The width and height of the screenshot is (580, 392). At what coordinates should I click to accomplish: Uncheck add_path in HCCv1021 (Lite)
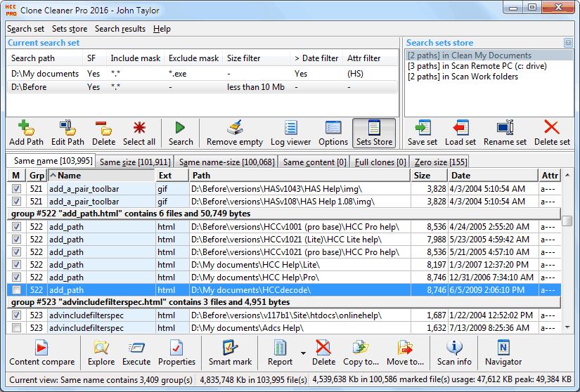16,239
